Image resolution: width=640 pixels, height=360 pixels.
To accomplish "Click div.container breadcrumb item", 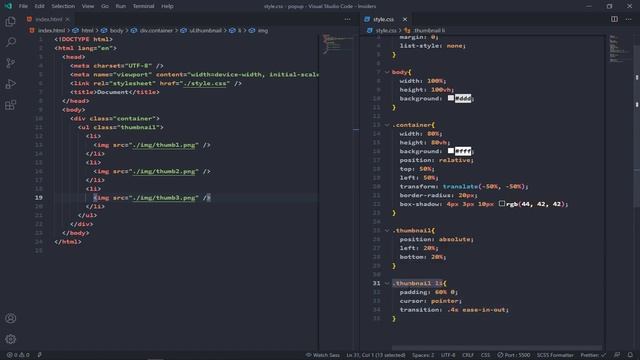I will pyautogui.click(x=156, y=30).
